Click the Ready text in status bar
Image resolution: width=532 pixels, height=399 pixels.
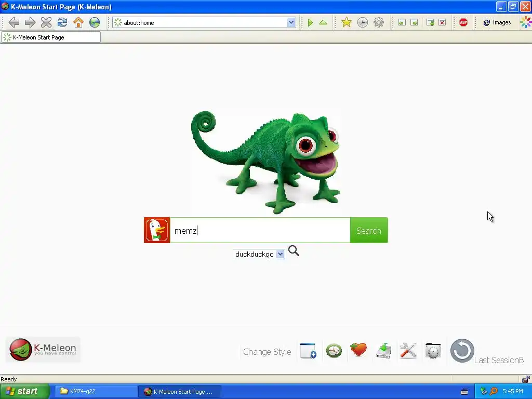pyautogui.click(x=8, y=379)
